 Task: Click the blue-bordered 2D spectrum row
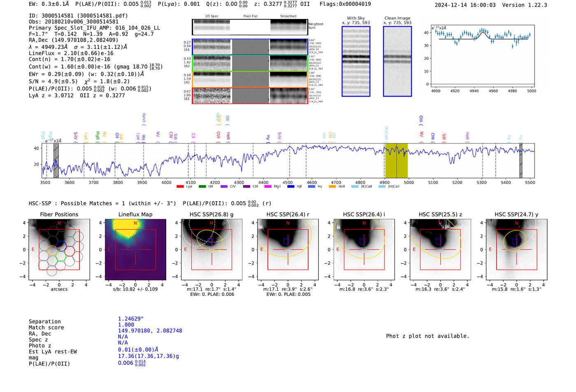coord(250,47)
